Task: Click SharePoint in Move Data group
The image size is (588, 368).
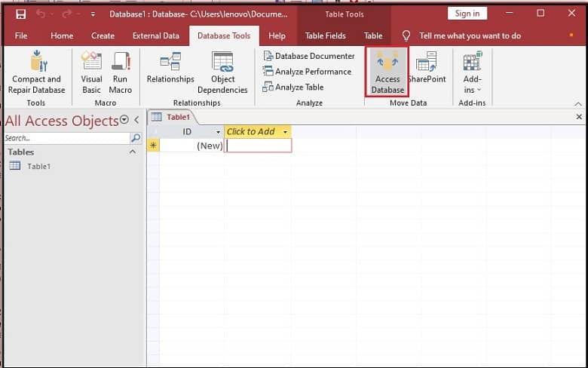Action: [x=427, y=68]
